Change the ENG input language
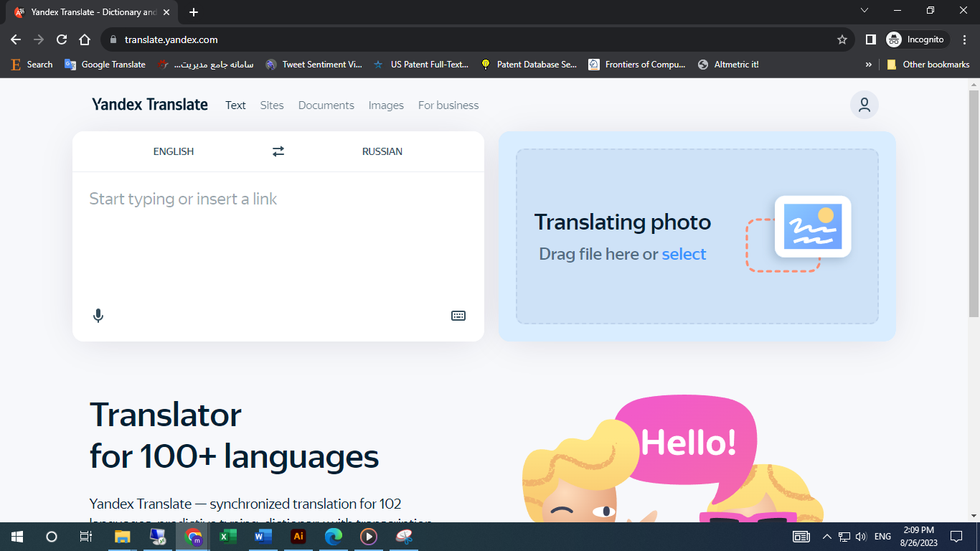This screenshot has height=551, width=980. click(883, 536)
